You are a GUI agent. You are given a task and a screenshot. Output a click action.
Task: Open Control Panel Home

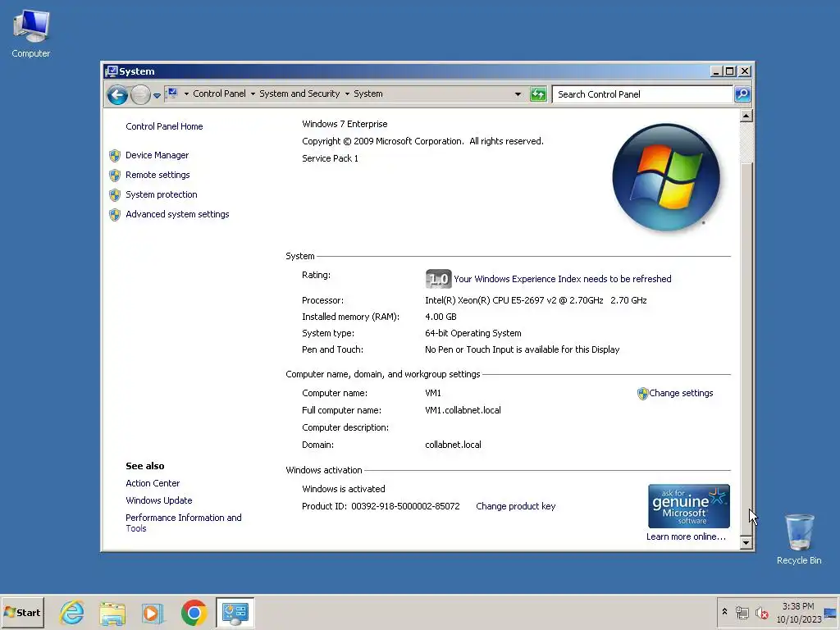point(164,126)
